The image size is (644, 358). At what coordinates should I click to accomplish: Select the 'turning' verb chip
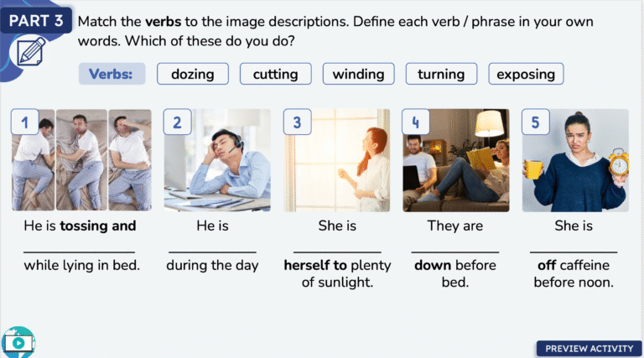pos(441,74)
